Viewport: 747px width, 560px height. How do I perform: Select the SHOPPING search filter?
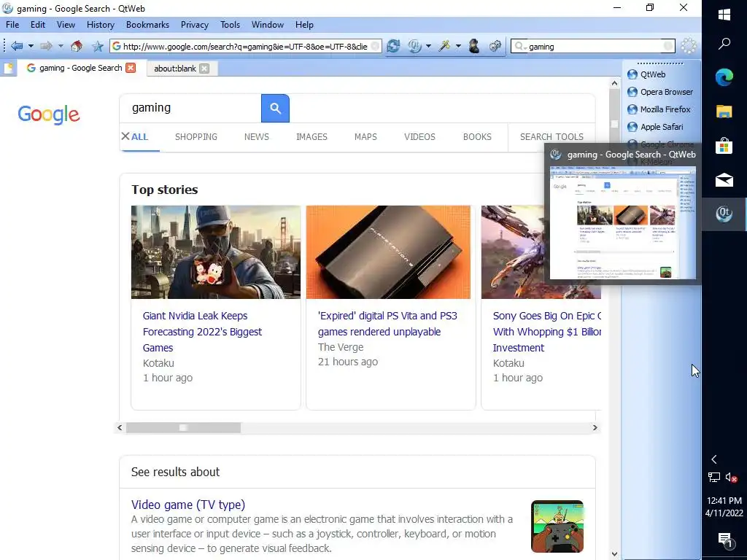click(x=196, y=136)
